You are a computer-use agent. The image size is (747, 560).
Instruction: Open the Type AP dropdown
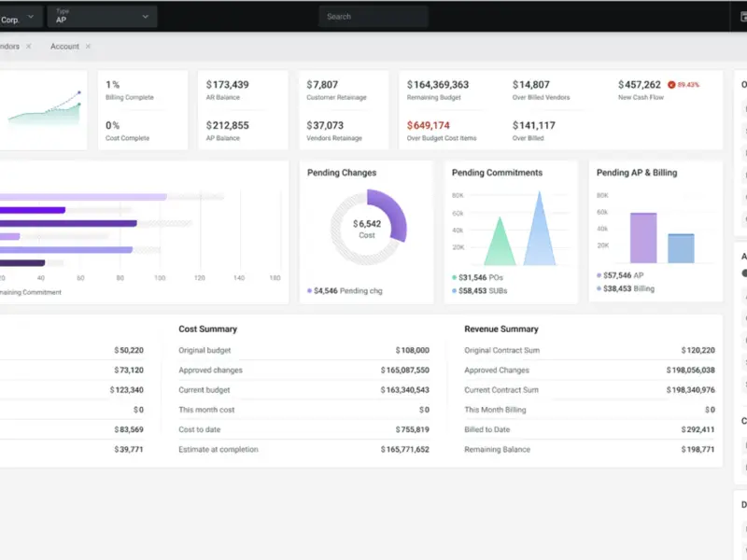point(102,17)
